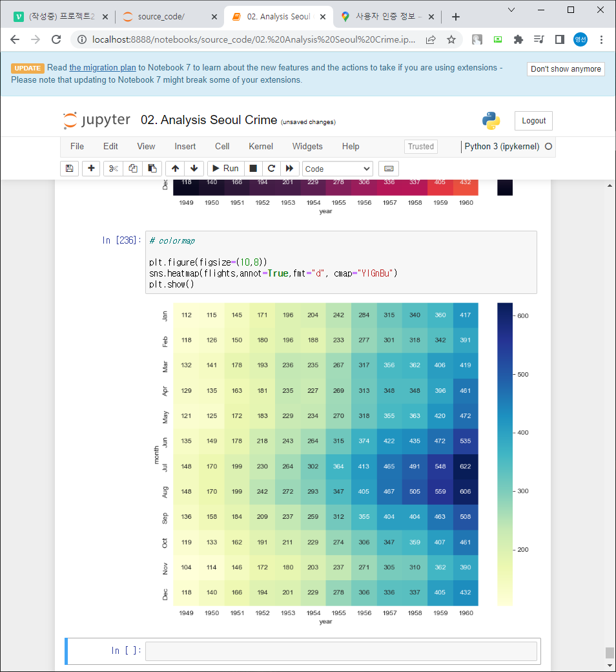Viewport: 616px width, 672px height.
Task: Move selected cell up arrow
Action: (175, 169)
